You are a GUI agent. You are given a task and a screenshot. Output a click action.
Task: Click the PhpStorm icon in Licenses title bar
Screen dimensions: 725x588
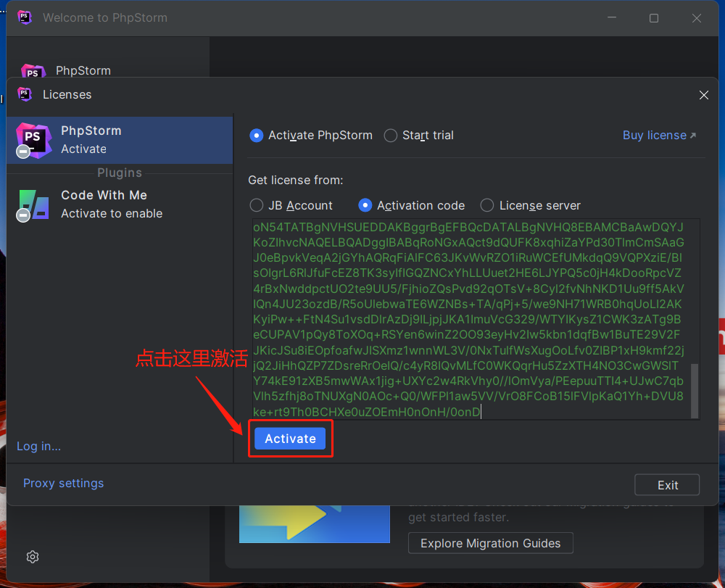pyautogui.click(x=25, y=94)
